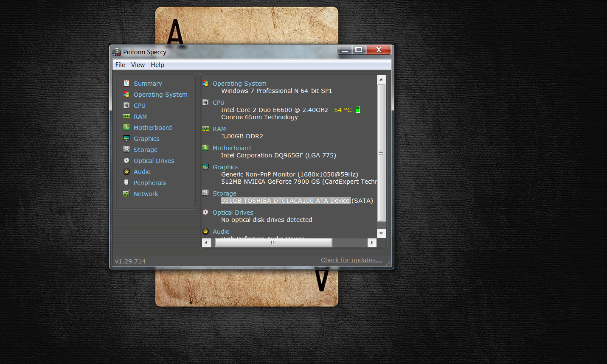
Task: Click the Piriform Speccy title bar app icon
Action: [117, 52]
